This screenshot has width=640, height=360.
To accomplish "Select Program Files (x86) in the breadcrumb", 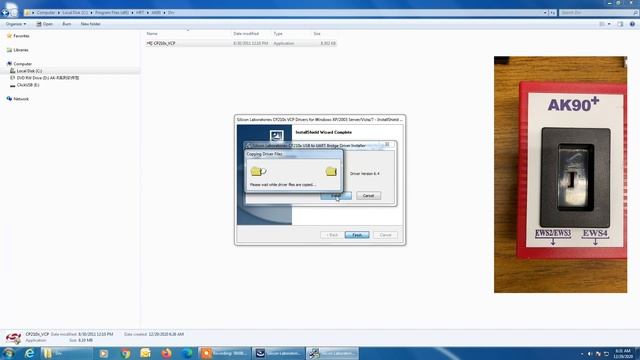I will [112, 13].
